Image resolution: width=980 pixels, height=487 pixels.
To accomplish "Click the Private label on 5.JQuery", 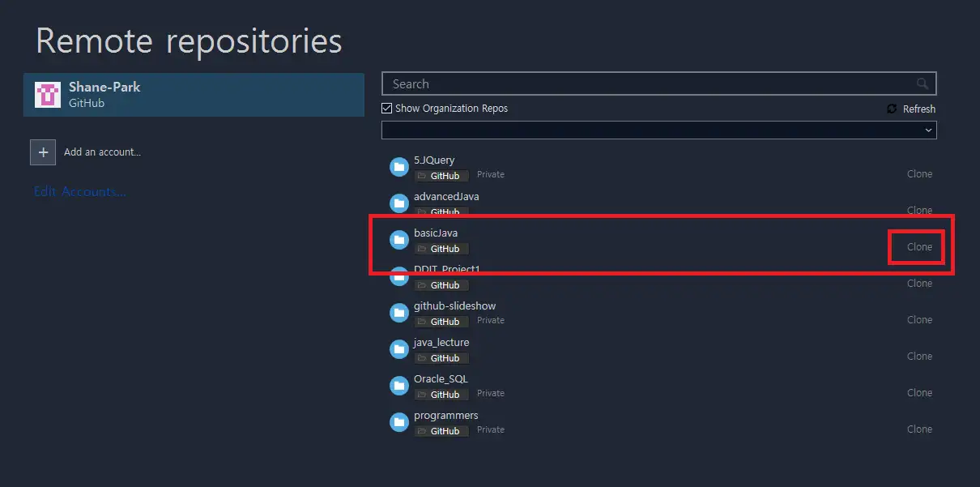I will pyautogui.click(x=491, y=174).
